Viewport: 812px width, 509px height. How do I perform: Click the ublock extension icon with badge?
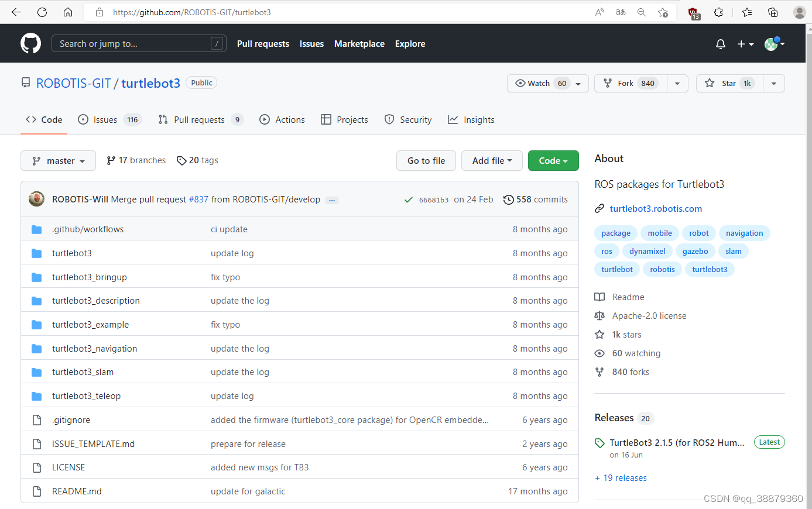point(693,13)
